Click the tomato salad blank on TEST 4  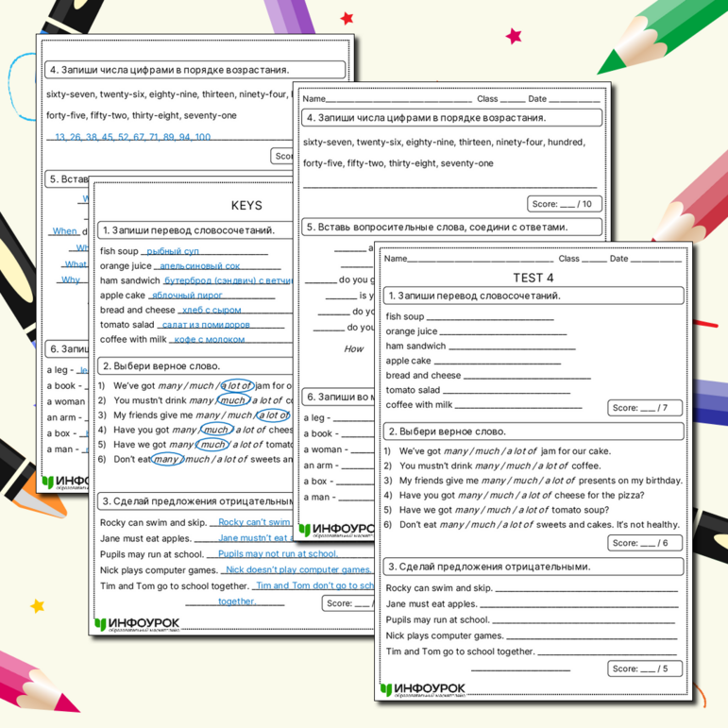point(506,392)
